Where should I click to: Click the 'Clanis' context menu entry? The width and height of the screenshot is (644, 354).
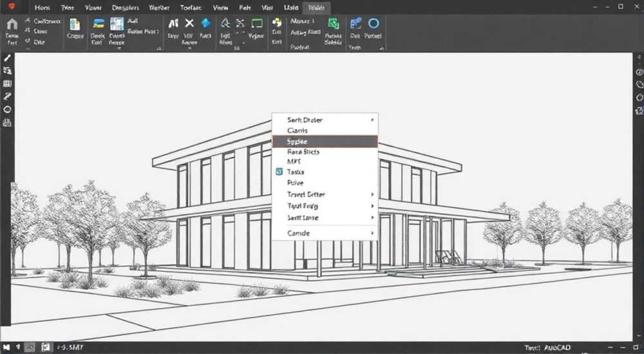pos(298,131)
